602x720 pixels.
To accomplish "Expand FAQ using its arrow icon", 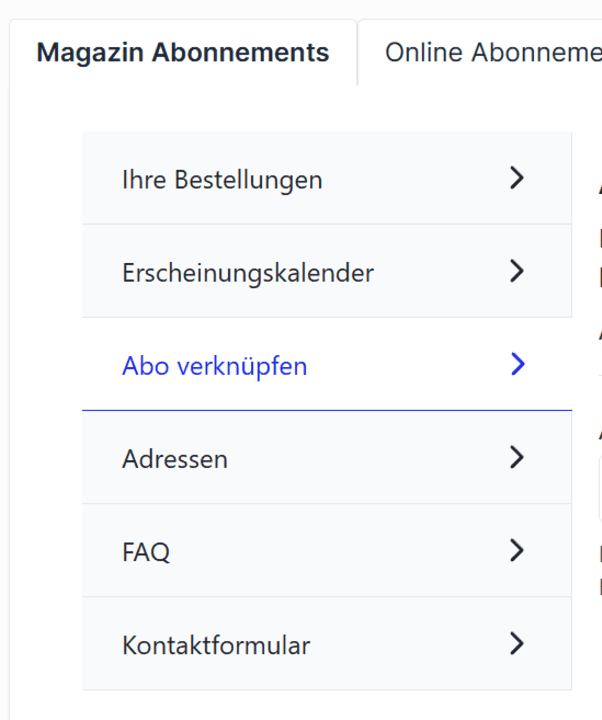I will [x=516, y=550].
